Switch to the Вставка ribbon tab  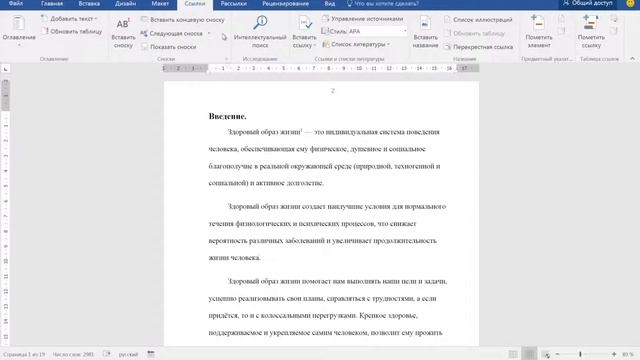point(89,4)
